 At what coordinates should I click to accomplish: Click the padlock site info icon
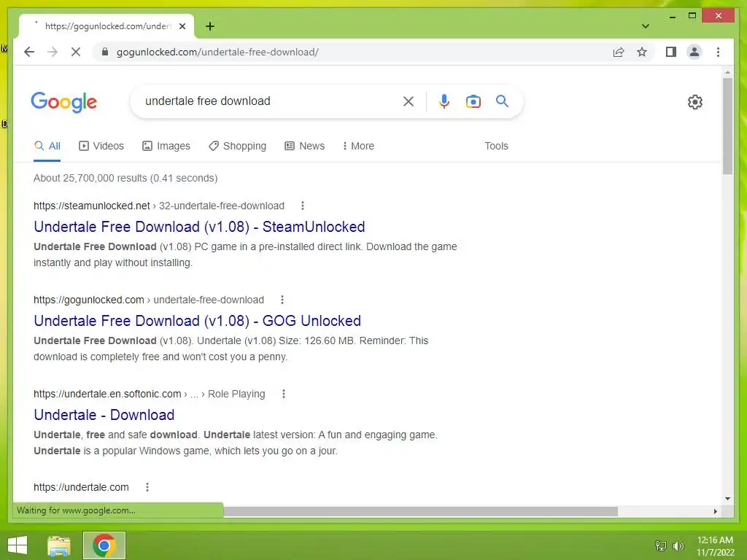[x=105, y=52]
